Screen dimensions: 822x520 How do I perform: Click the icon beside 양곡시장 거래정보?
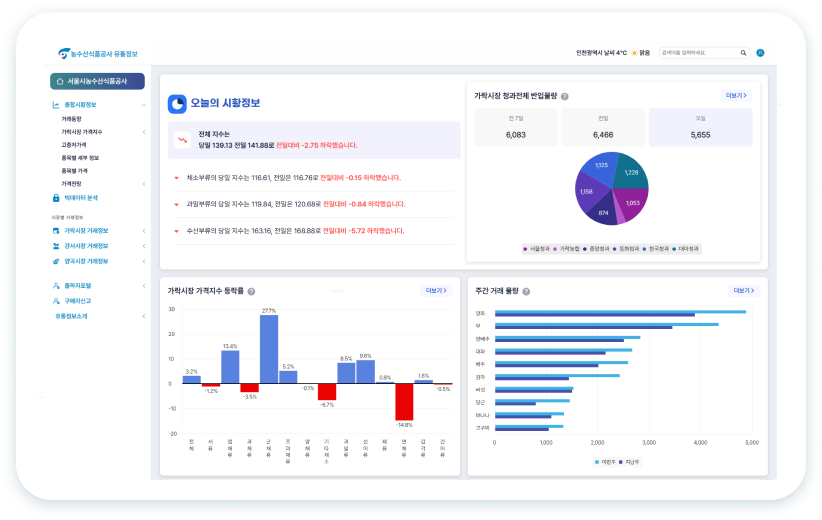[x=56, y=261]
